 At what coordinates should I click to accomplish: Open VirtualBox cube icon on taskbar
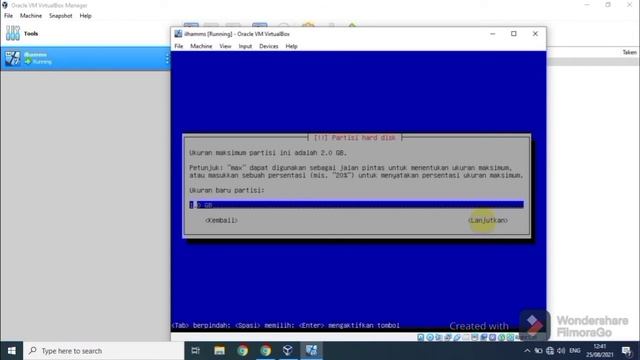coord(288,351)
